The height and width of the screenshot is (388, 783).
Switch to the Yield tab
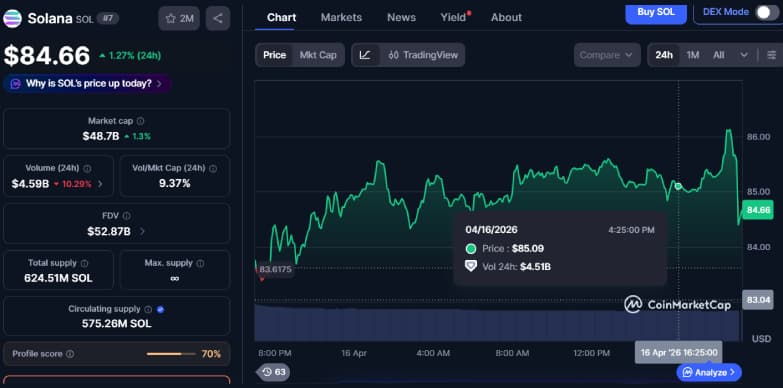[x=453, y=17]
